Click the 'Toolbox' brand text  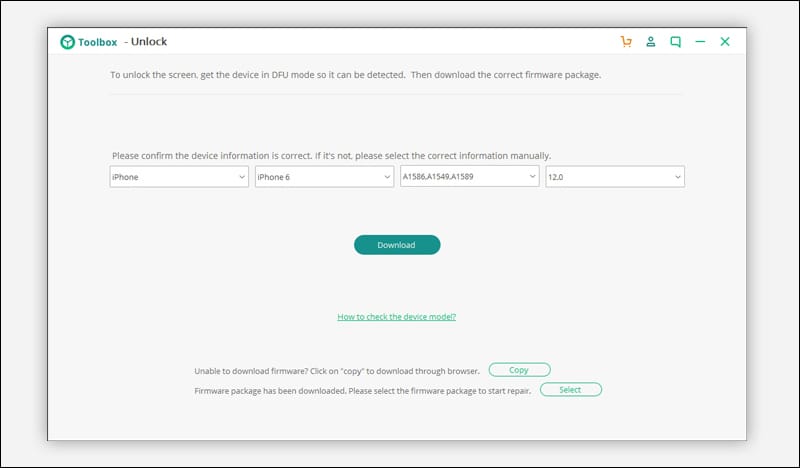[x=97, y=42]
